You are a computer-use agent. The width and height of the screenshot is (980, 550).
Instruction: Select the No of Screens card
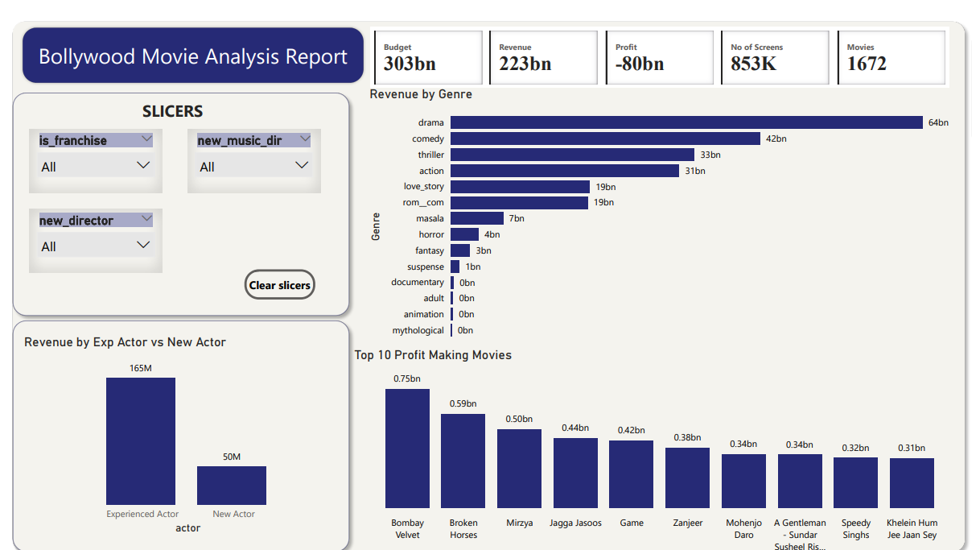tap(775, 57)
